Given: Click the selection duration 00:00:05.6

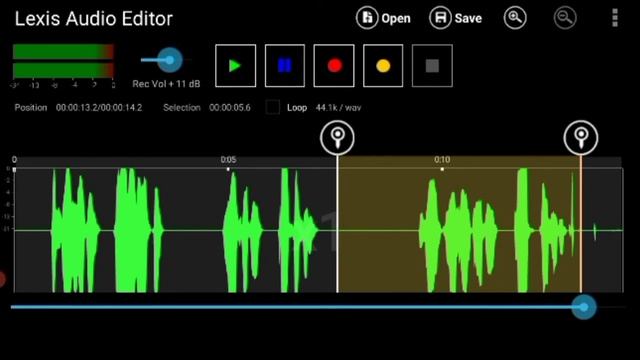Looking at the screenshot, I should pyautogui.click(x=230, y=108).
